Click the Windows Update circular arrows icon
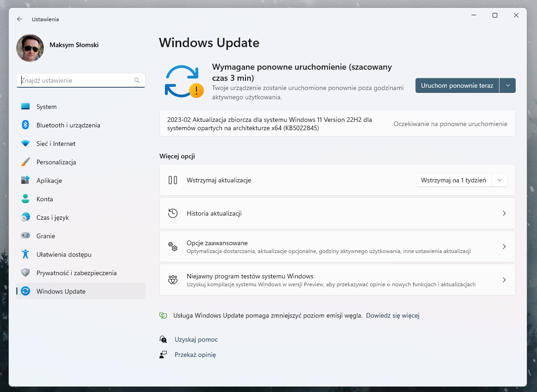The image size is (537, 392). click(x=26, y=291)
